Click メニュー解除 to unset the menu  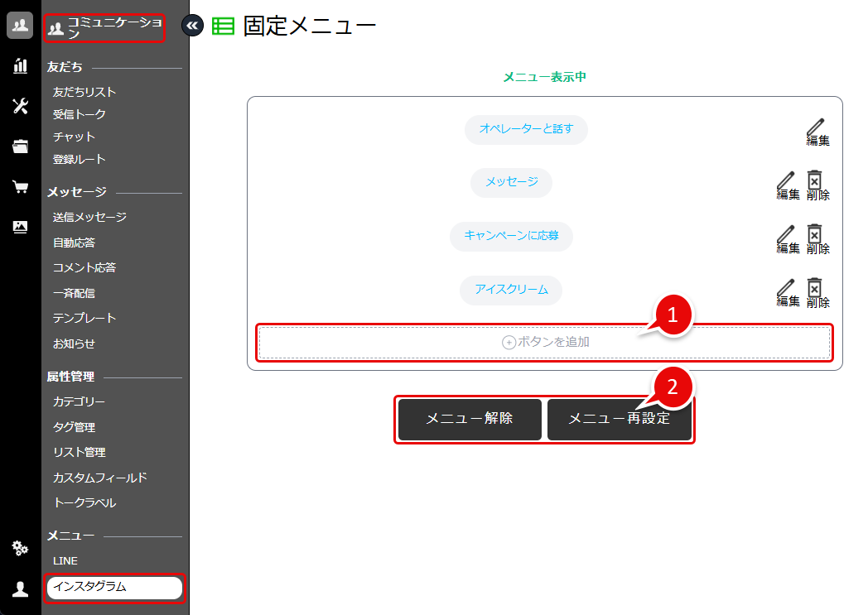pyautogui.click(x=469, y=419)
